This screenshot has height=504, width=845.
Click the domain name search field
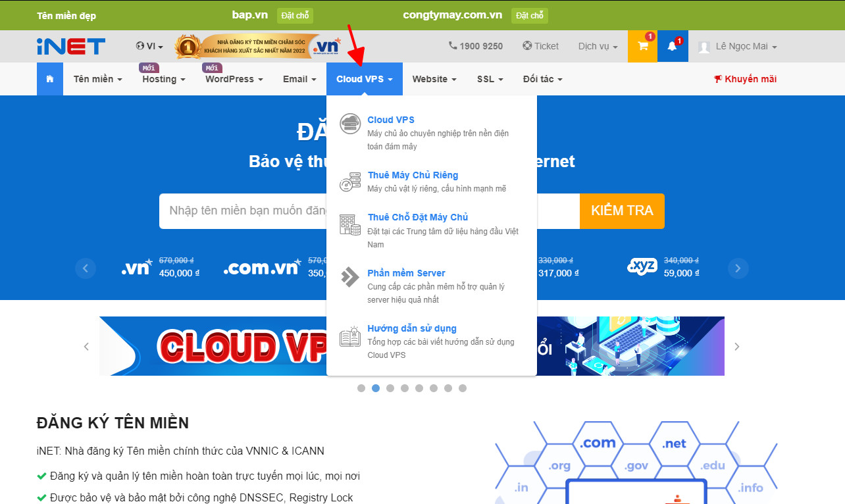pos(369,211)
